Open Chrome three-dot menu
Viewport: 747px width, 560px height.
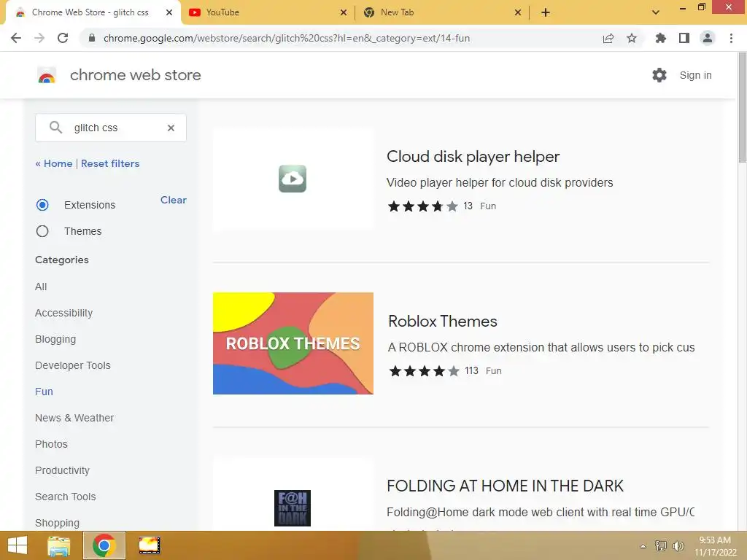[x=731, y=38]
